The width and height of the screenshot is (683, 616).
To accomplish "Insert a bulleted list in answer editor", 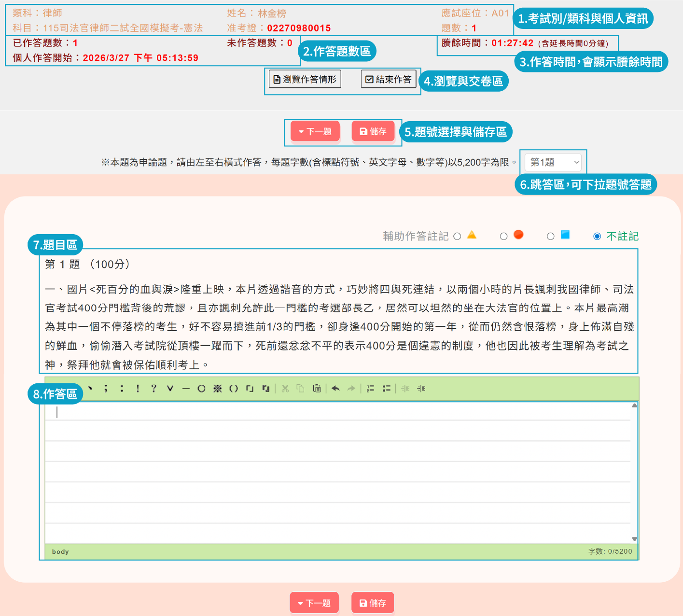I will (x=386, y=389).
